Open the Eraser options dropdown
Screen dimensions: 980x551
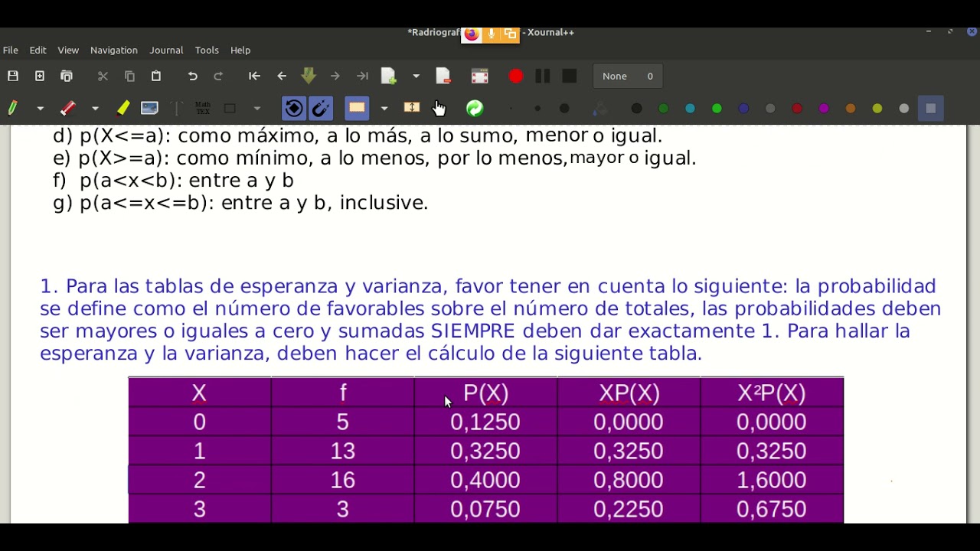click(95, 108)
